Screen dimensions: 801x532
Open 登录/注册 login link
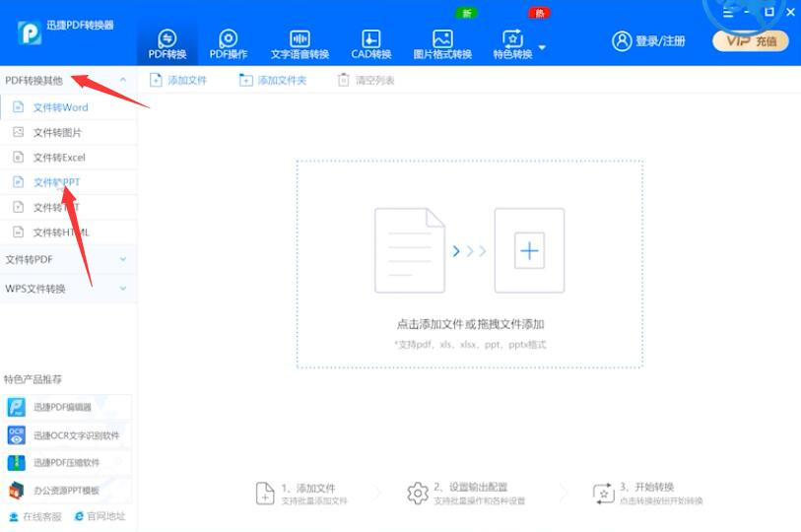click(660, 41)
